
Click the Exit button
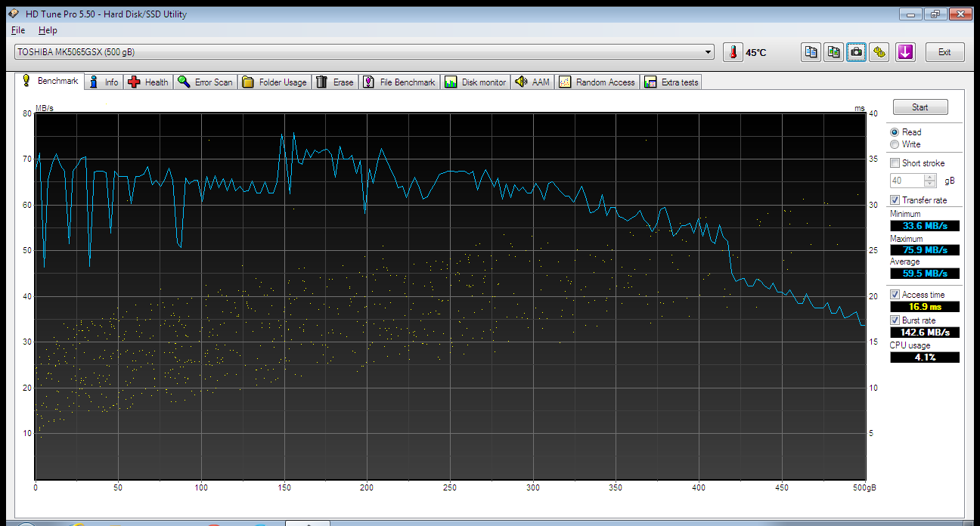[944, 52]
